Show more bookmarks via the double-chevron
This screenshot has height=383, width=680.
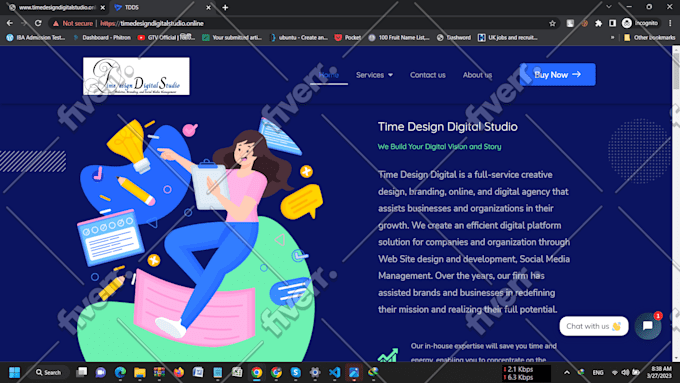tap(612, 38)
